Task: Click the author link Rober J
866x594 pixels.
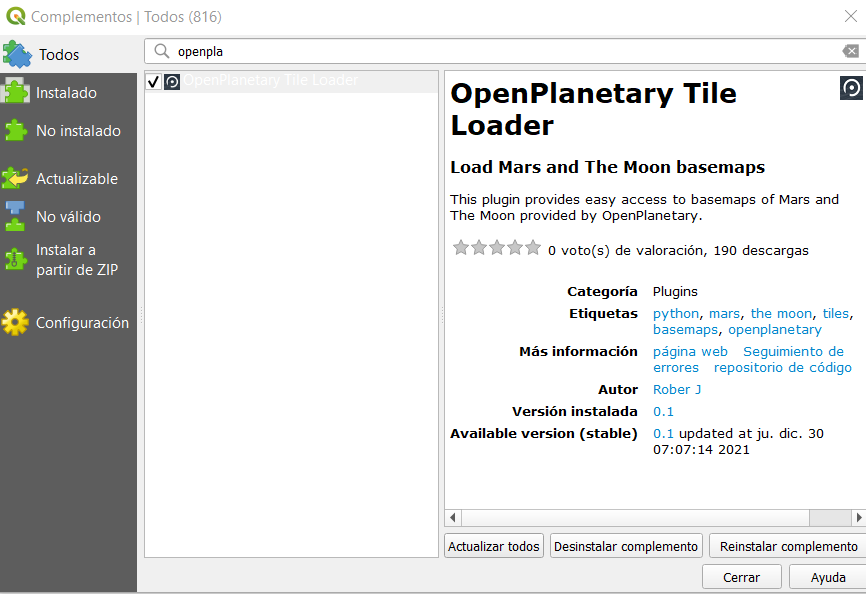Action: [677, 389]
